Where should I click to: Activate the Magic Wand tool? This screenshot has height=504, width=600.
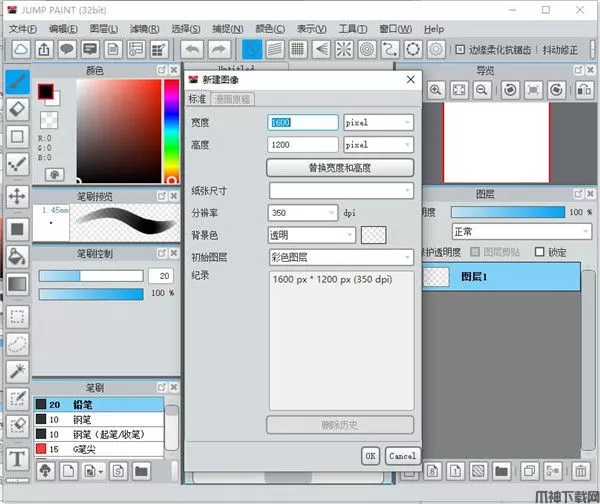[x=17, y=371]
